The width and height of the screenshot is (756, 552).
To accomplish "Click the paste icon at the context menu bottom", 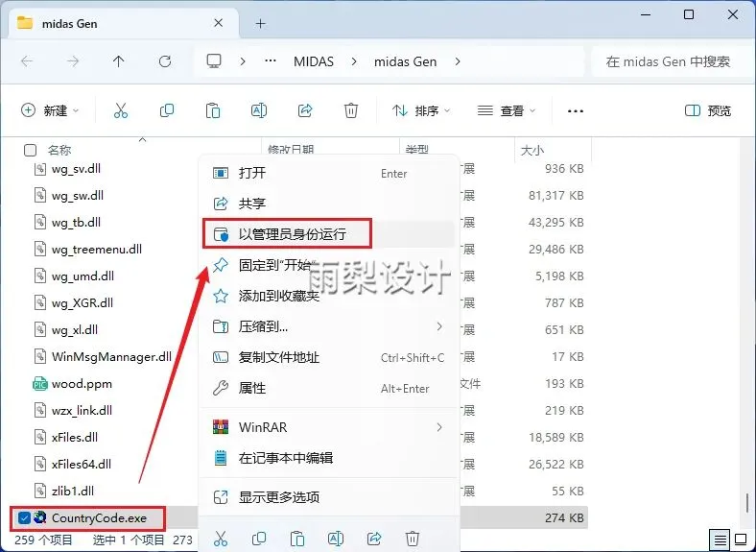I will click(x=297, y=538).
